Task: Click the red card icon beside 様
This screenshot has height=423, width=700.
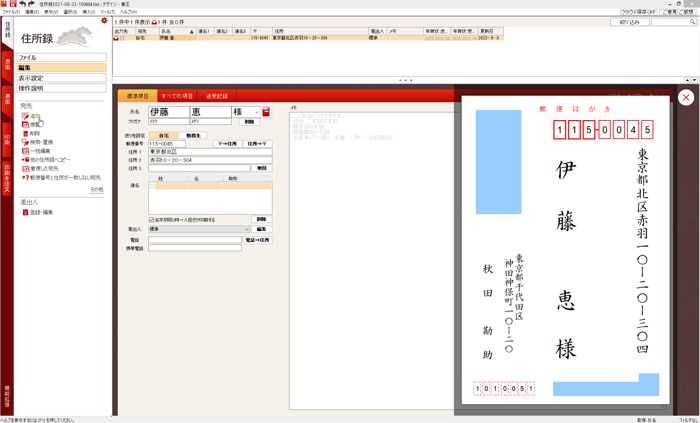Action: click(266, 112)
